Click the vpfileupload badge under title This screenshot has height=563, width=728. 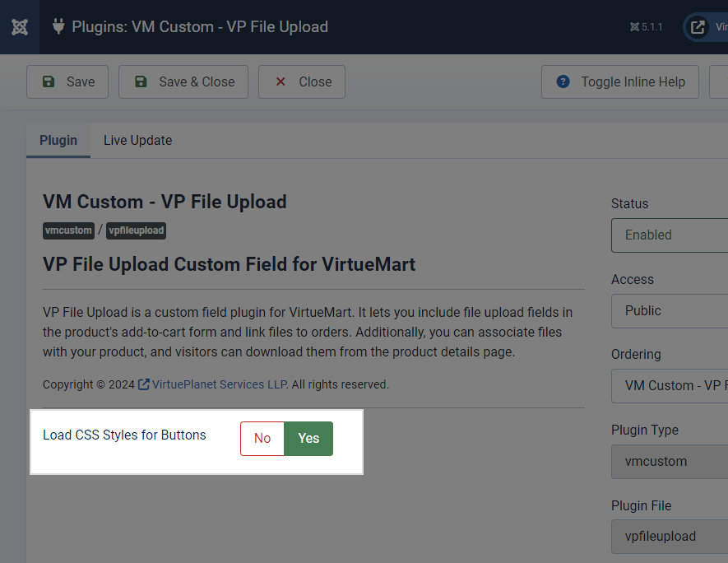136,230
